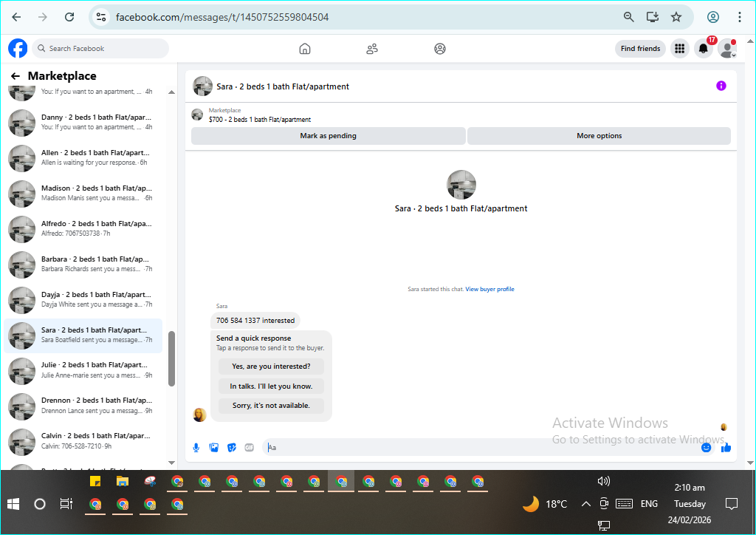Click Sara's '706 584 1337 interested' message

(x=255, y=320)
